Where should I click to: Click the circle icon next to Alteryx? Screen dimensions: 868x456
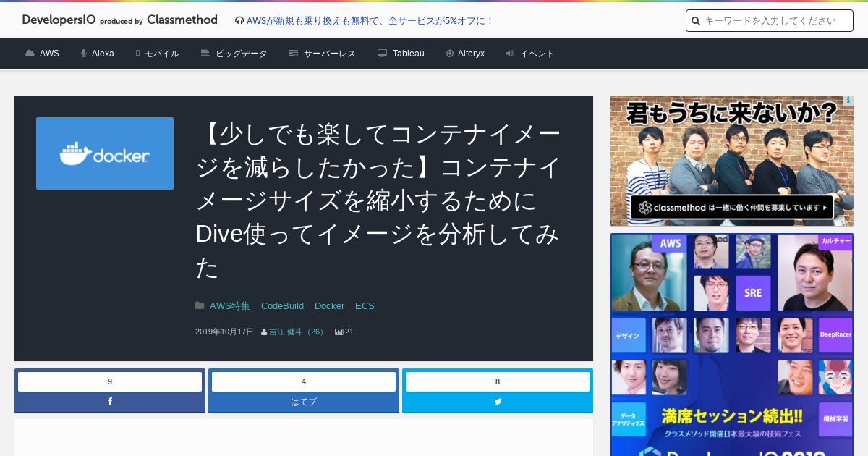tap(450, 54)
